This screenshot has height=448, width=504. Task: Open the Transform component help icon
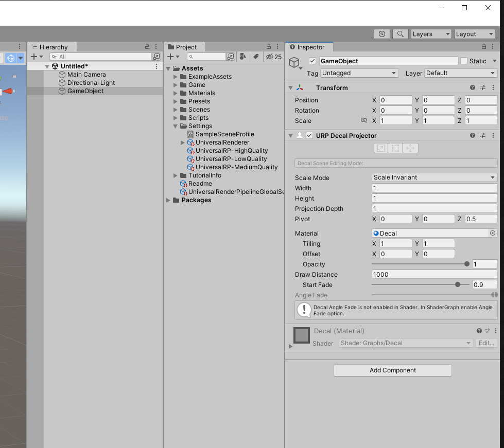(x=472, y=87)
